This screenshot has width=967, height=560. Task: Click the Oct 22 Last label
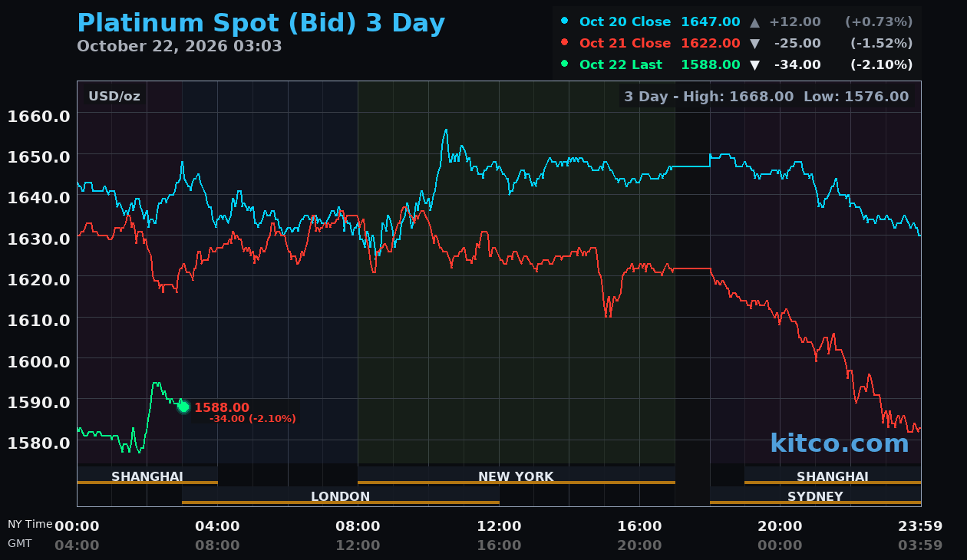click(620, 64)
